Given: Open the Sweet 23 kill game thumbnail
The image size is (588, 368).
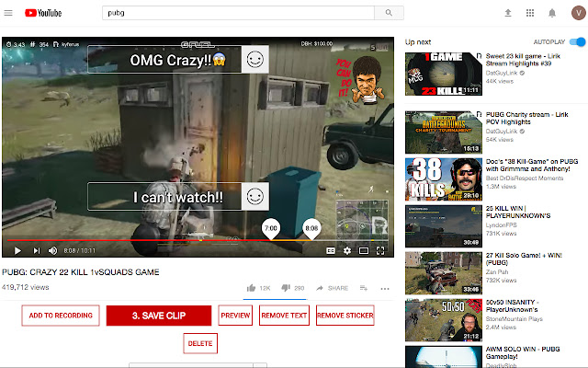Looking at the screenshot, I should (x=443, y=74).
